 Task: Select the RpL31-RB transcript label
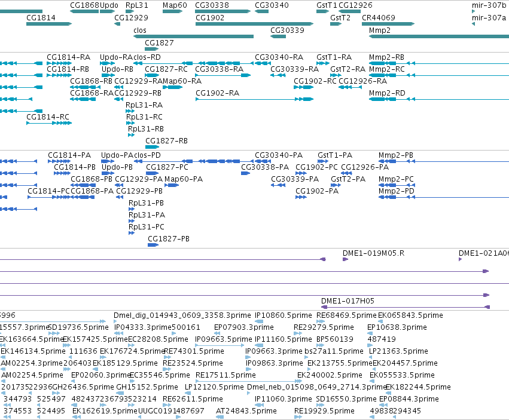click(x=146, y=129)
